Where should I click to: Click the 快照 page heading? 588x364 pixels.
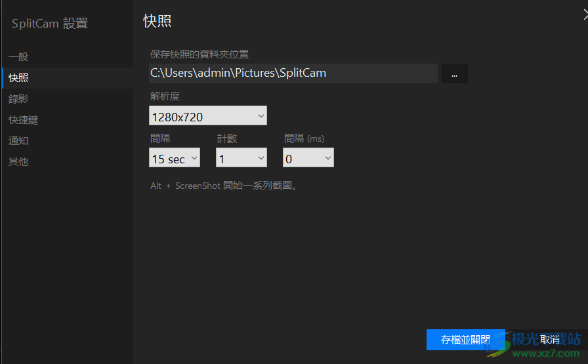point(157,21)
